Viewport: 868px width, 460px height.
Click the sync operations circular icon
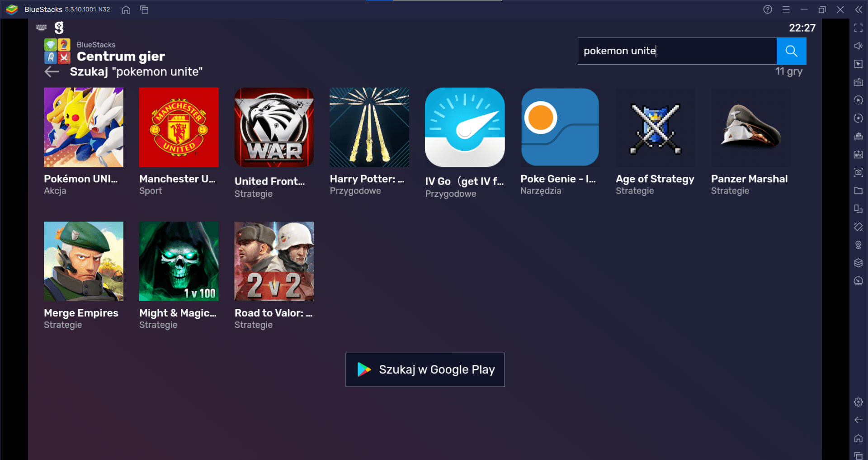(x=858, y=118)
